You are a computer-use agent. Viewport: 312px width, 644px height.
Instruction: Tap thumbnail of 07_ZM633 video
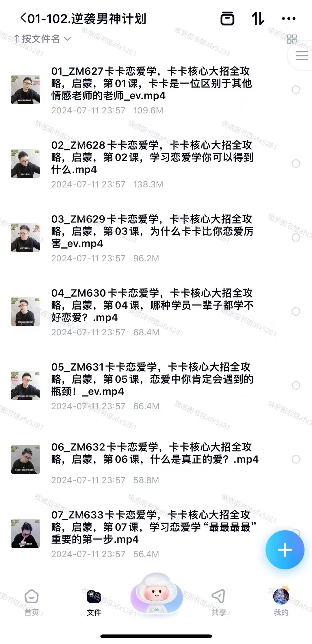25,533
